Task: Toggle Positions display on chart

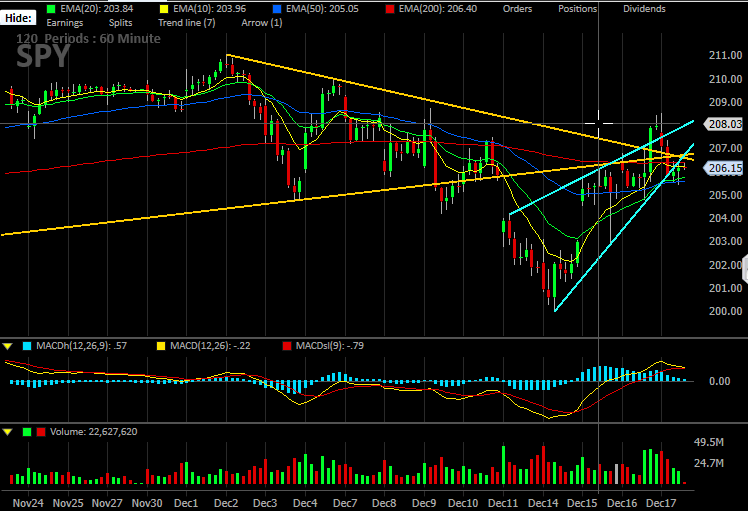Action: (x=577, y=9)
